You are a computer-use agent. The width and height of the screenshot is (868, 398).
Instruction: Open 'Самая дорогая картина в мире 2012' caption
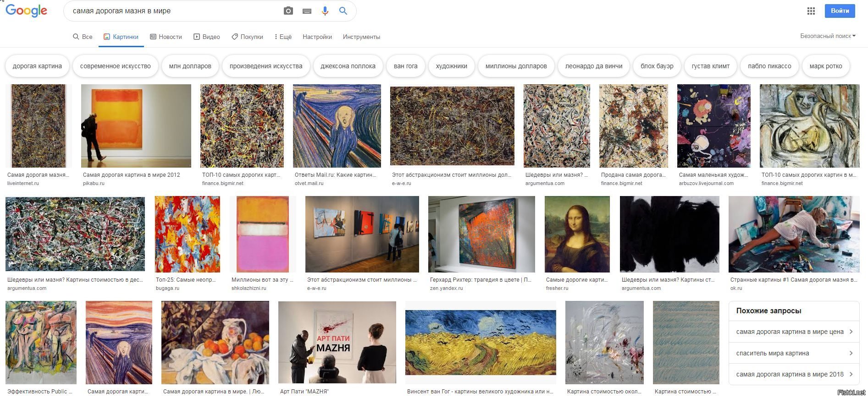131,175
